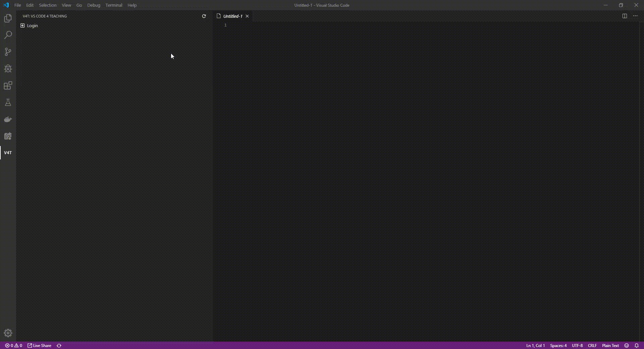644x349 pixels.
Task: Open the Test flask icon view
Action: 8,102
